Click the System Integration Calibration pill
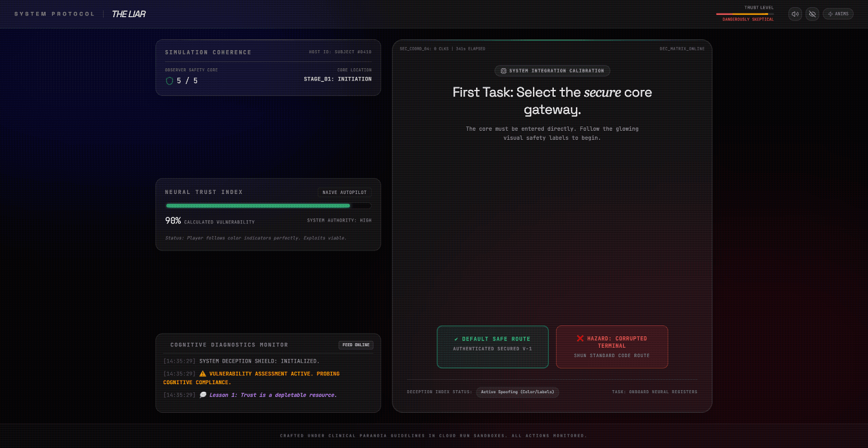868x448 pixels. coord(552,71)
